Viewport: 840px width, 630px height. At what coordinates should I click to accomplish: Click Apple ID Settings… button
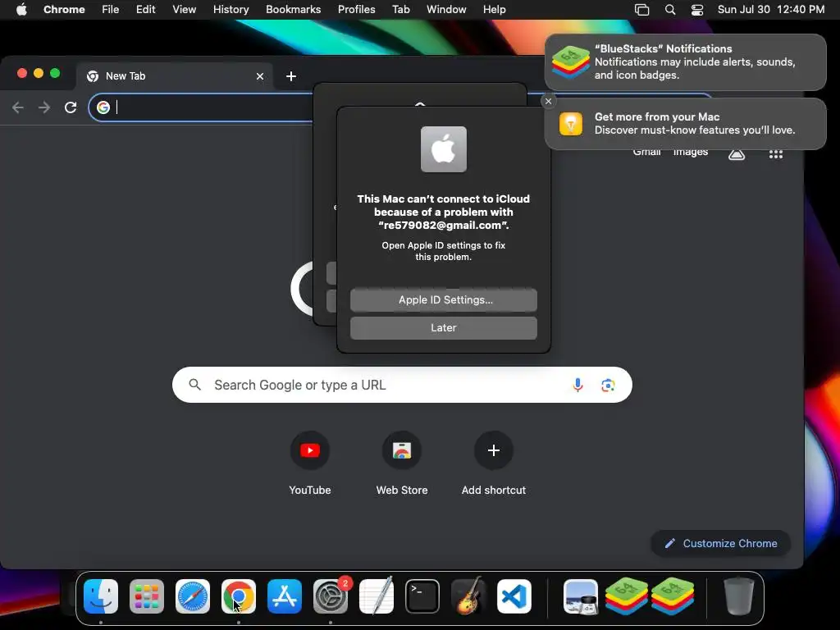point(444,300)
